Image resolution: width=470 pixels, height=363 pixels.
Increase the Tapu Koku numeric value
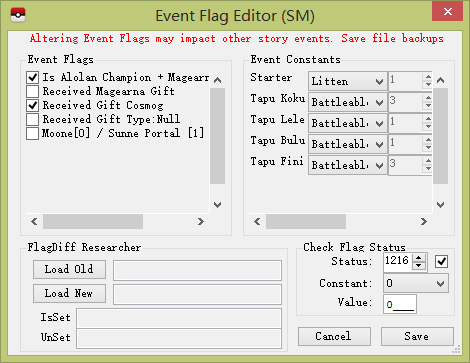pyautogui.click(x=428, y=98)
